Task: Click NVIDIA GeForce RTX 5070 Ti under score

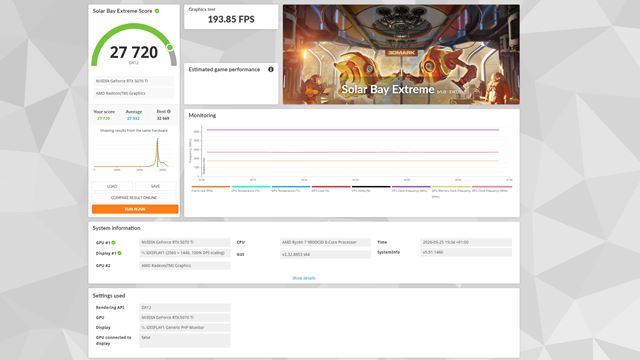Action: coord(134,81)
